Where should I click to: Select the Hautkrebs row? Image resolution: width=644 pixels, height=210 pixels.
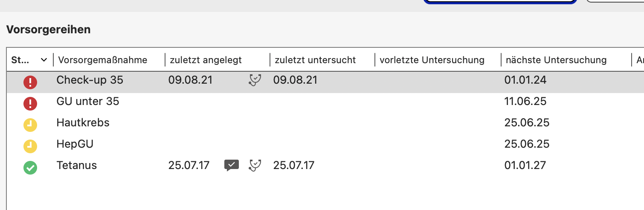[325, 123]
